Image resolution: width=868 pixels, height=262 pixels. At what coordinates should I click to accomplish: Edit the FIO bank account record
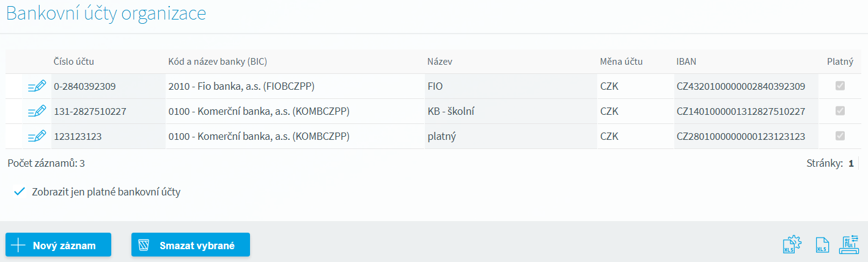pos(37,87)
